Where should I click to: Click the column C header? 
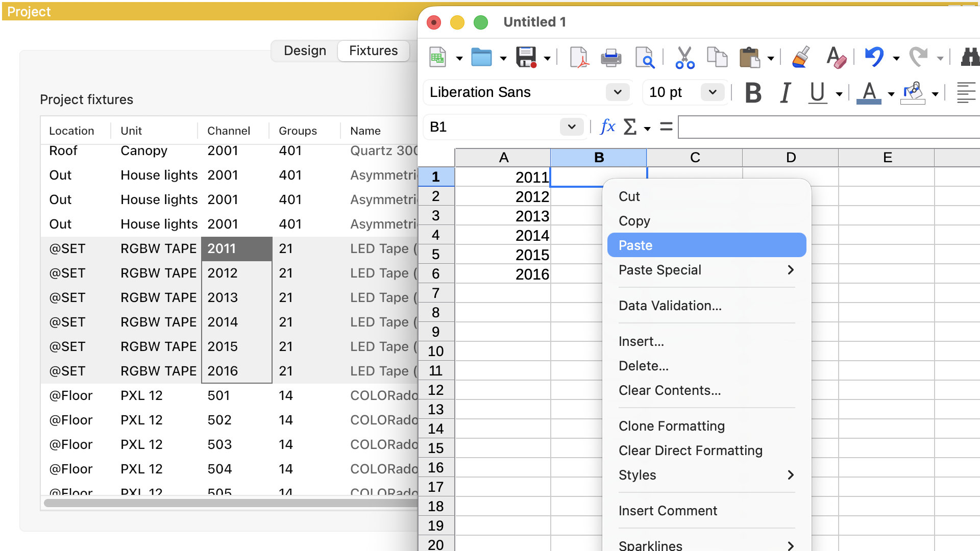point(695,158)
